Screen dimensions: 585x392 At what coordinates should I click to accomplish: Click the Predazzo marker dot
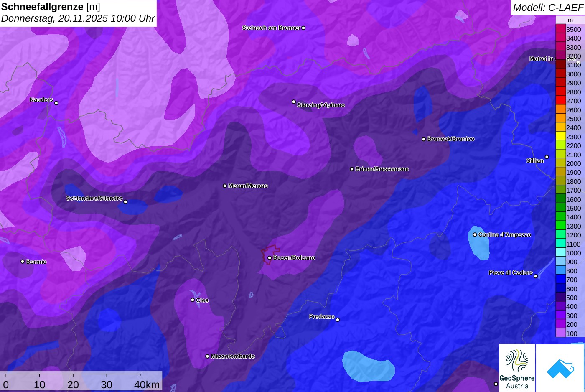pos(338,320)
